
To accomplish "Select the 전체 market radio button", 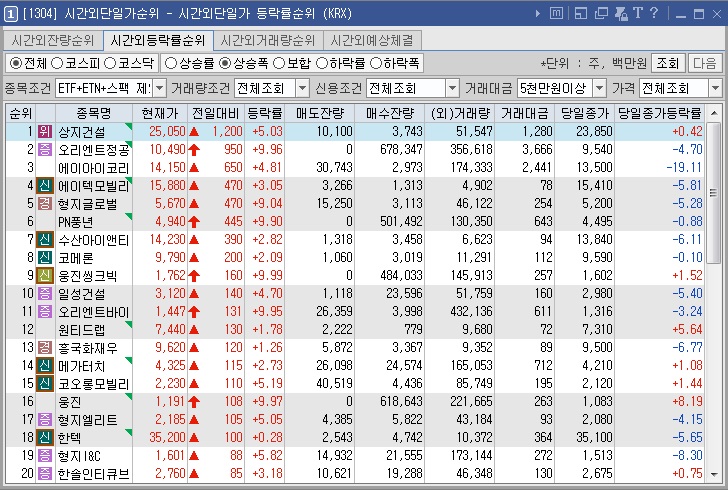I will pos(16,63).
